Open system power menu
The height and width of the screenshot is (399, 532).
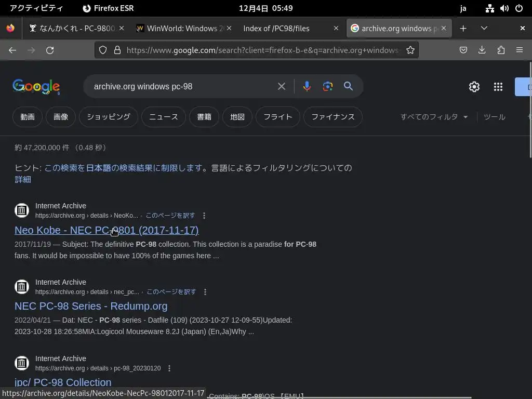(x=519, y=8)
